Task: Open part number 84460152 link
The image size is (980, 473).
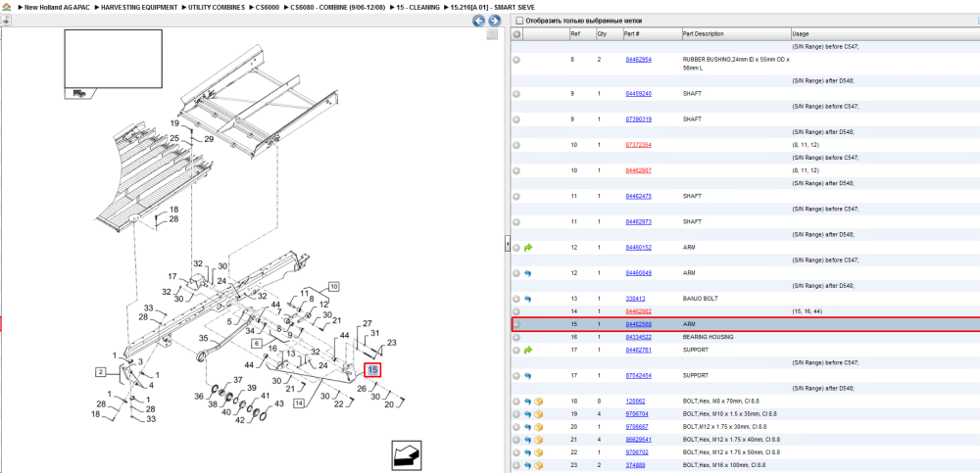Action: click(639, 248)
